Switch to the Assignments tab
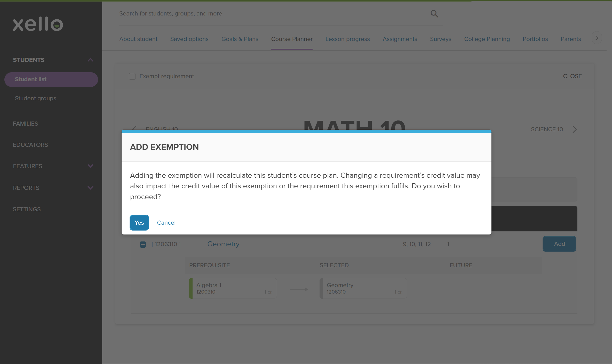Screen dimensions: 612x364 (400, 39)
